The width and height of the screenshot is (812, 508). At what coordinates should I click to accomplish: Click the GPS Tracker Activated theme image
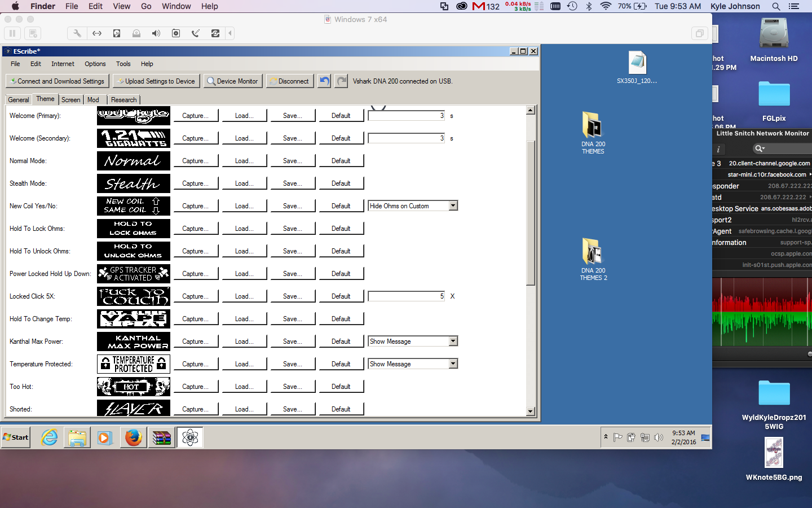click(x=134, y=274)
